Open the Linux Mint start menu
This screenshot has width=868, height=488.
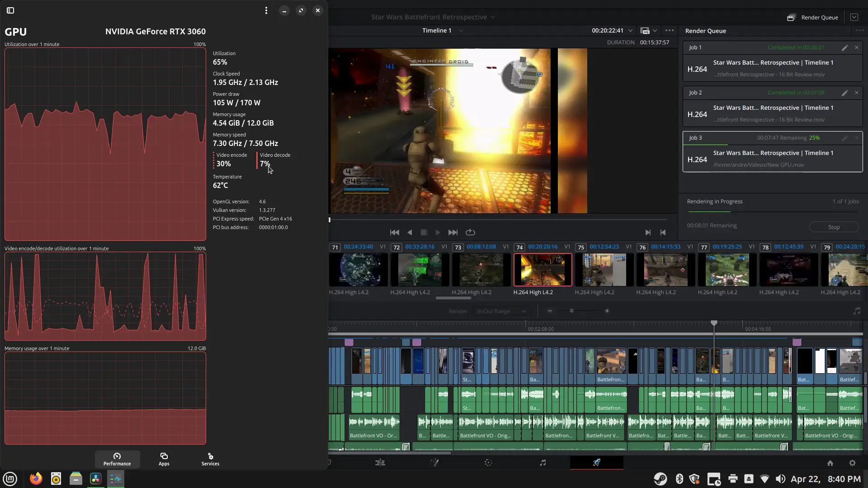tap(10, 479)
